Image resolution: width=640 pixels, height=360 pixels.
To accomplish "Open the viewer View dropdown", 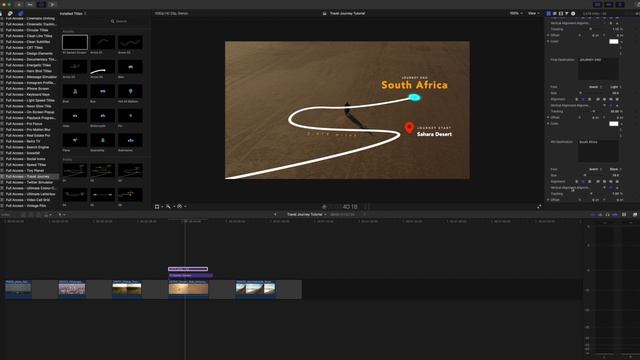I will [533, 13].
